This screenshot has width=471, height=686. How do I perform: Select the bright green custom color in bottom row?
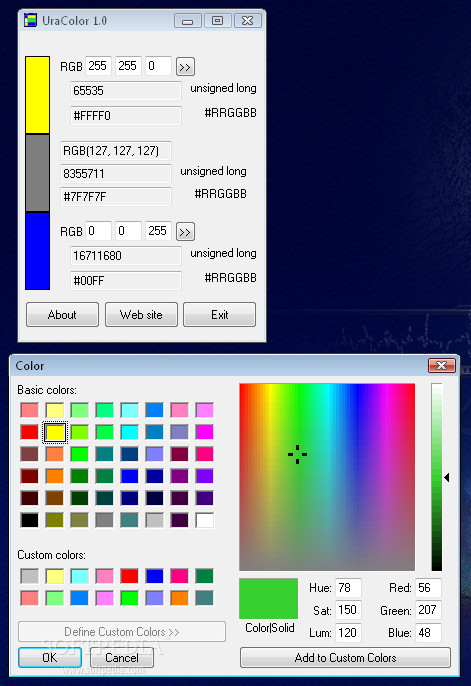click(x=129, y=598)
